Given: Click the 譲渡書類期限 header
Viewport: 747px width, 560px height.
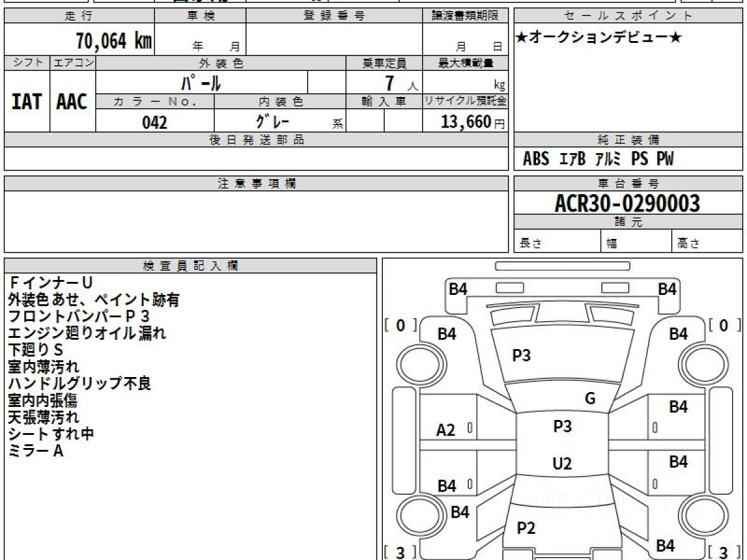Looking at the screenshot, I should (x=465, y=16).
